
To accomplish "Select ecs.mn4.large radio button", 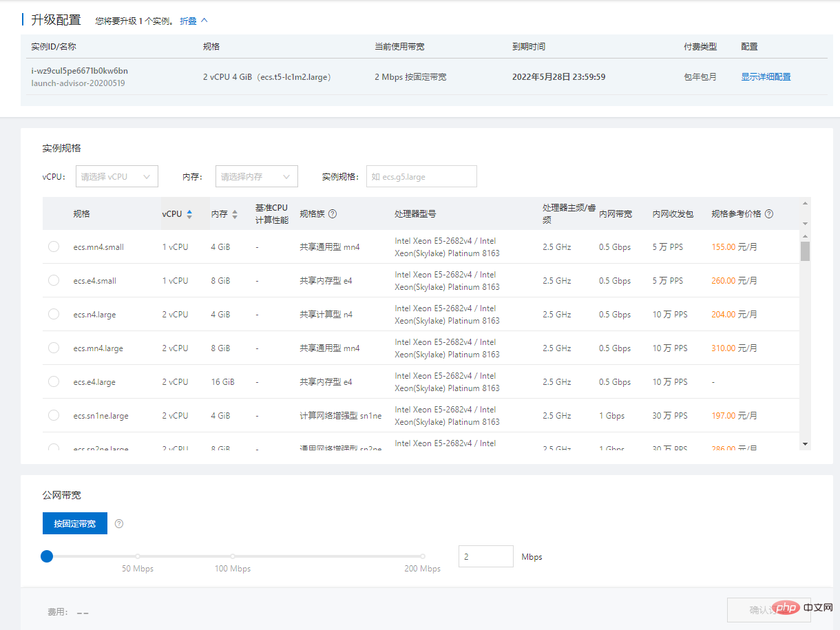I will point(54,348).
